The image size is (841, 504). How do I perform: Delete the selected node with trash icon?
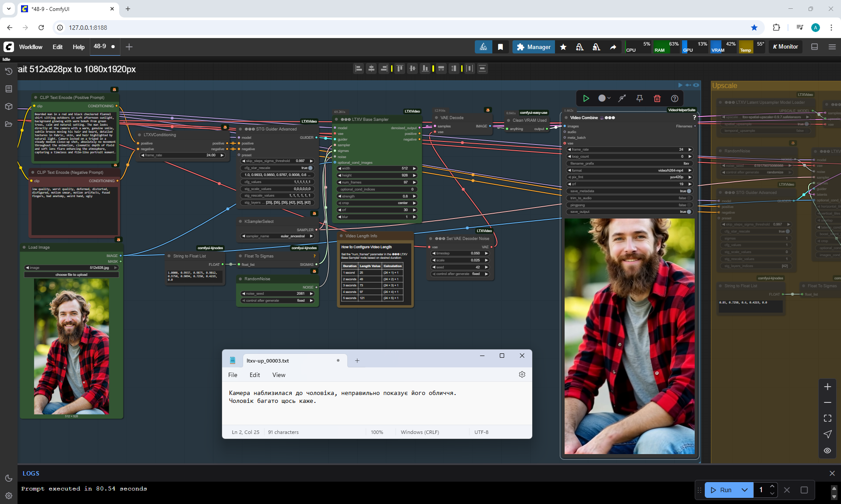tap(657, 99)
